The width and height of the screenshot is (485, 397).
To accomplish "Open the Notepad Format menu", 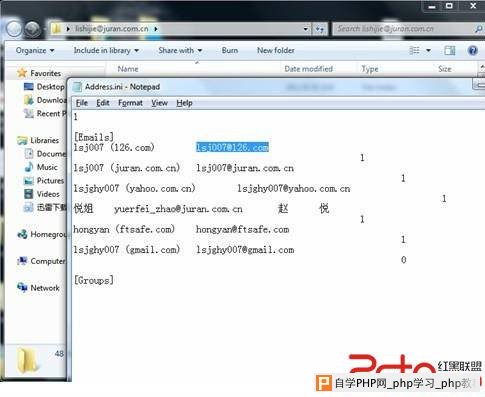I will (130, 103).
